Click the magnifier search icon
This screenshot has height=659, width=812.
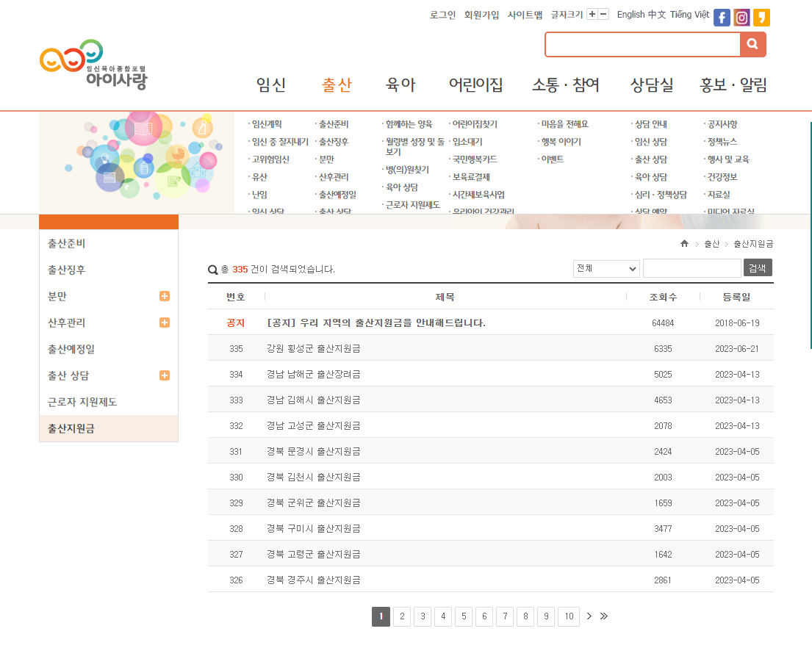(x=752, y=44)
